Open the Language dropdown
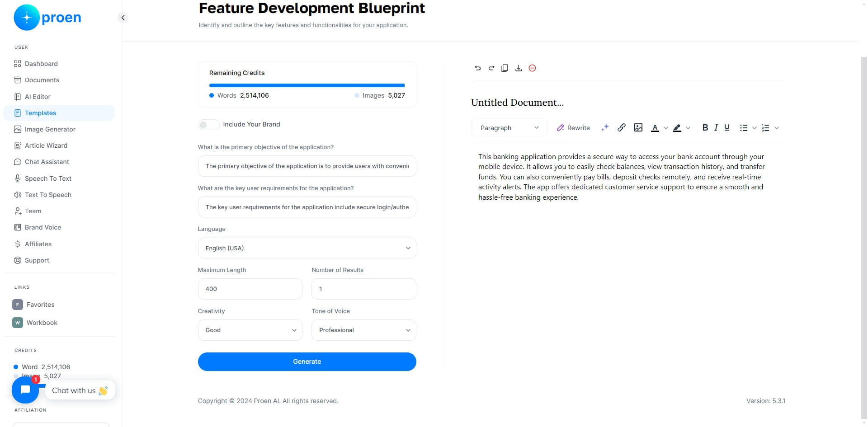The height and width of the screenshot is (427, 868). point(307,248)
